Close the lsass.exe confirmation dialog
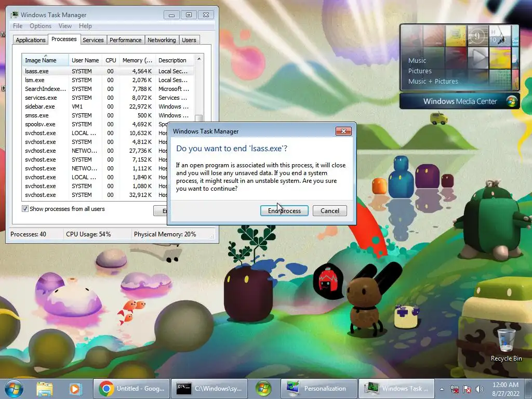Image resolution: width=532 pixels, height=399 pixels. pyautogui.click(x=343, y=131)
